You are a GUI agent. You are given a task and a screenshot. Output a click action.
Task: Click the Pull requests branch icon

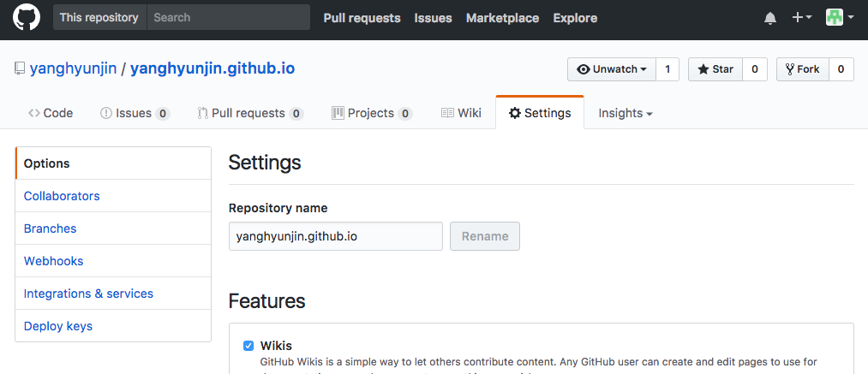[202, 114]
